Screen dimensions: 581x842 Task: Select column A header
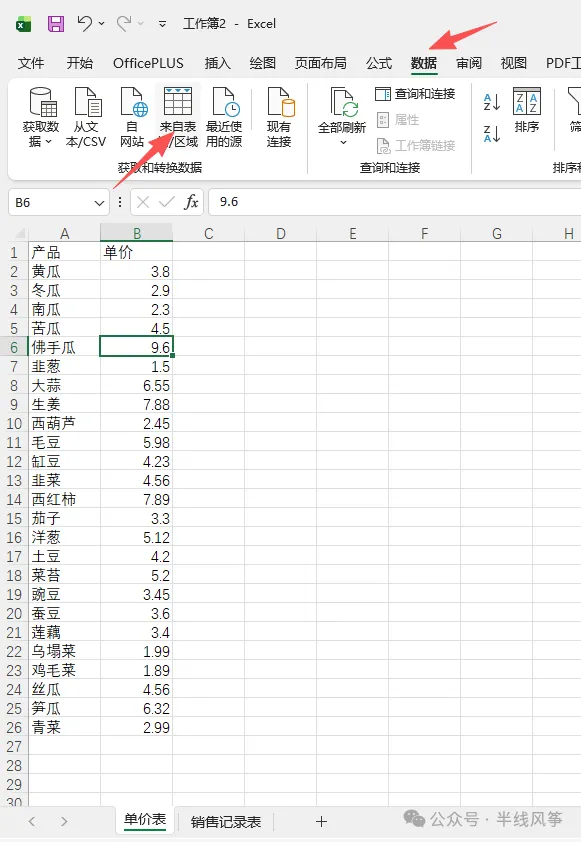[64, 234]
